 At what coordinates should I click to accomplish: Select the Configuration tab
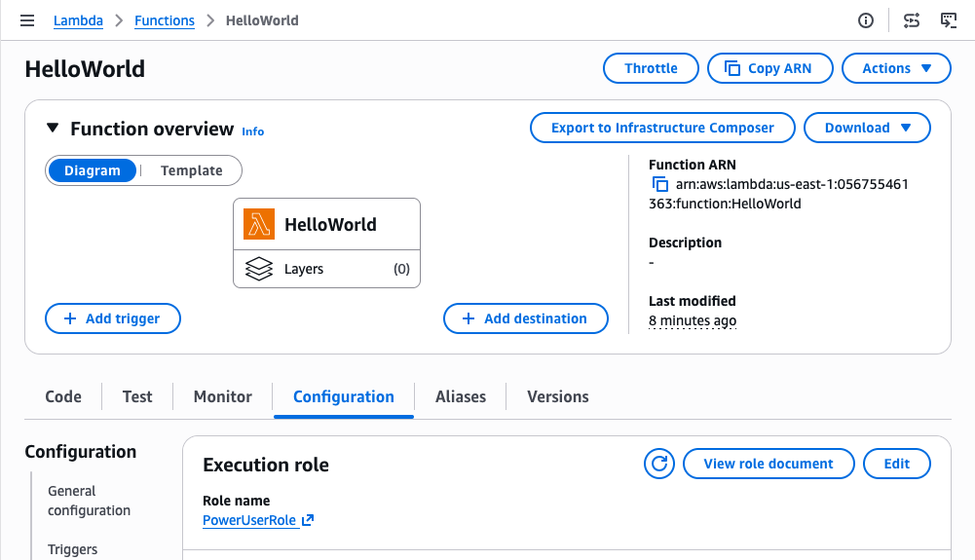343,396
